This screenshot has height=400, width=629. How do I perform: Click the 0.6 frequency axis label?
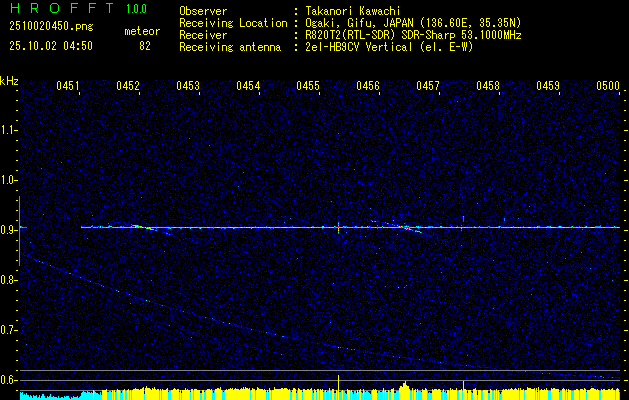coord(9,380)
